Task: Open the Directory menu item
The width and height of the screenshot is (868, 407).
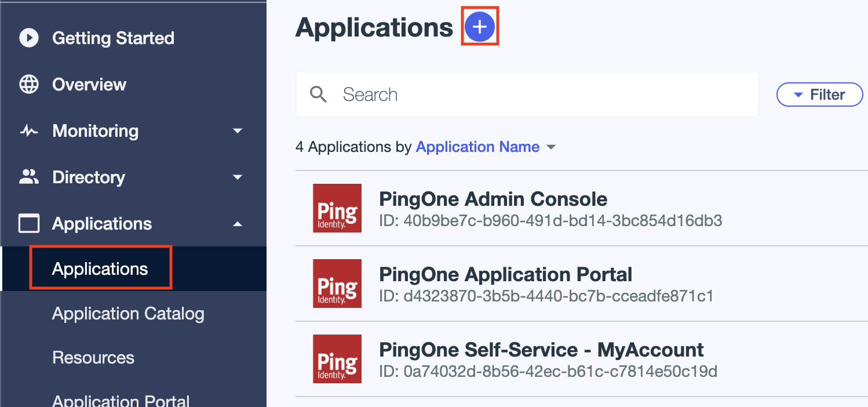Action: click(x=89, y=177)
